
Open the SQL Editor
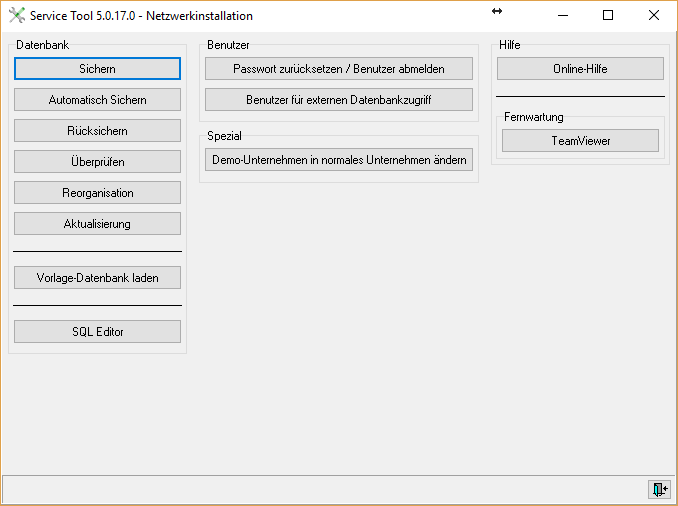[x=97, y=332]
